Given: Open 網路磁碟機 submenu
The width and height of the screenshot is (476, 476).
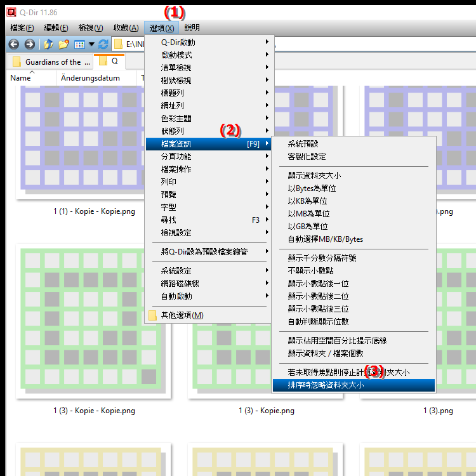Looking at the screenshot, I should tap(209, 284).
